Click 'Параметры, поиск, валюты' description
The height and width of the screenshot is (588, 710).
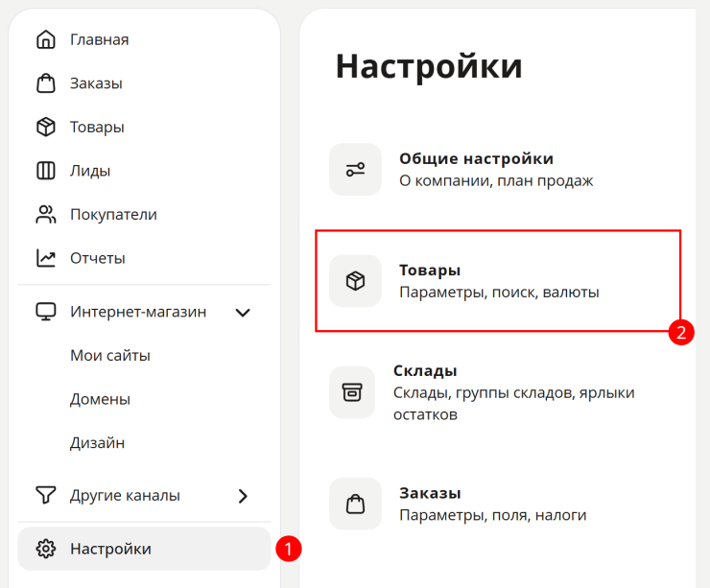pos(499,293)
